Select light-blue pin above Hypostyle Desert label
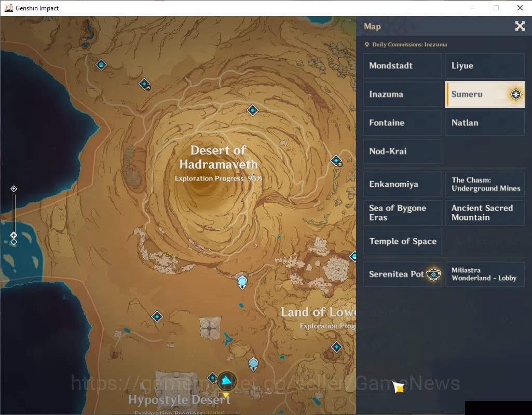Viewport: 532px width, 415px height. pos(253,363)
